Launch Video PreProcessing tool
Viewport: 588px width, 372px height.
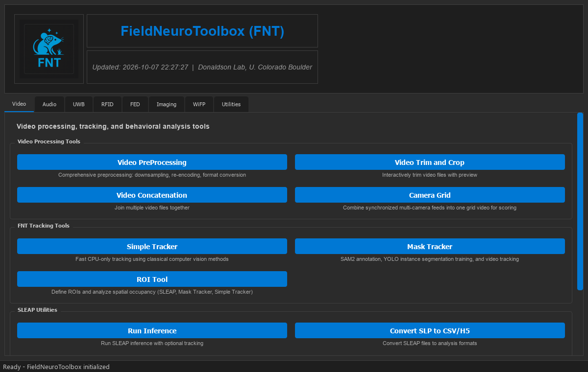coord(152,162)
